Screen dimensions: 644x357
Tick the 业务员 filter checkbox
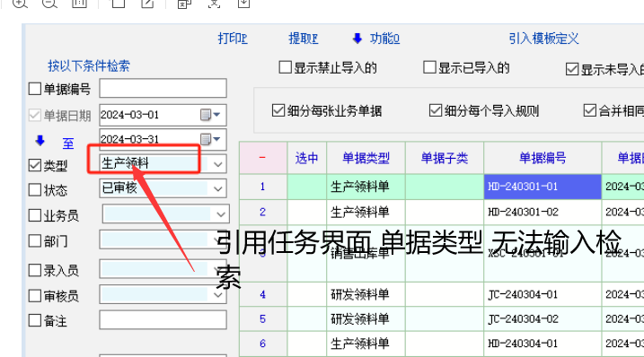point(35,215)
